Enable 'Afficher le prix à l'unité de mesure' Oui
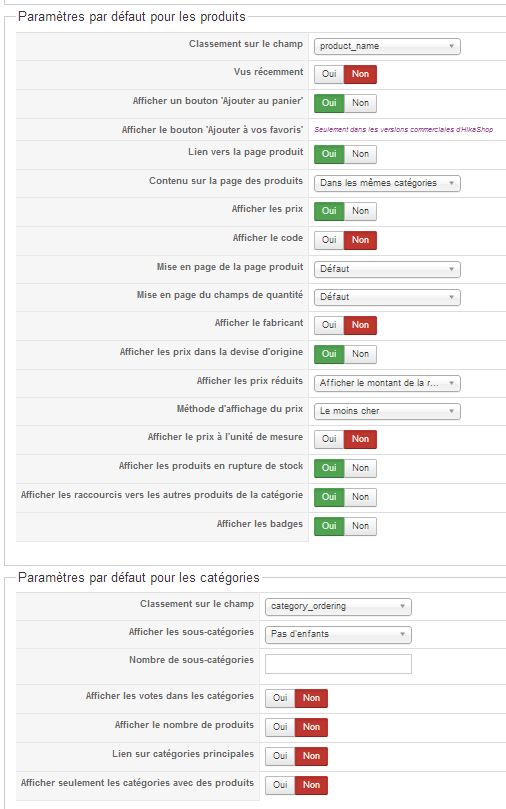 [329, 439]
